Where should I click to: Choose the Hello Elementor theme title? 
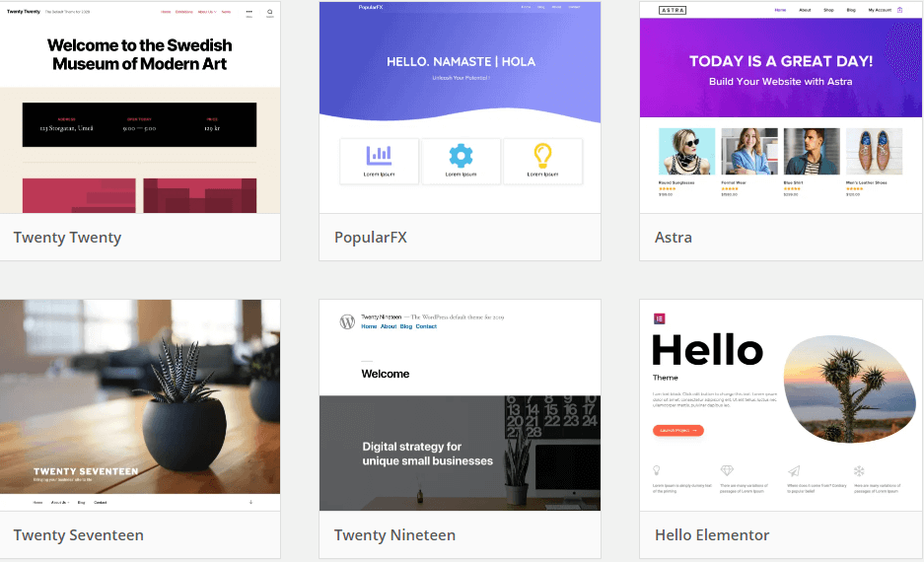(712, 535)
